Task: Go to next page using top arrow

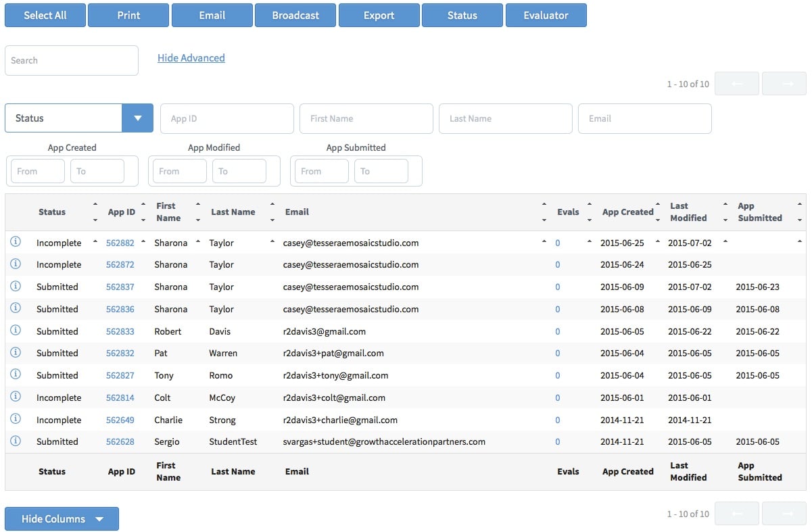Action: 784,84
